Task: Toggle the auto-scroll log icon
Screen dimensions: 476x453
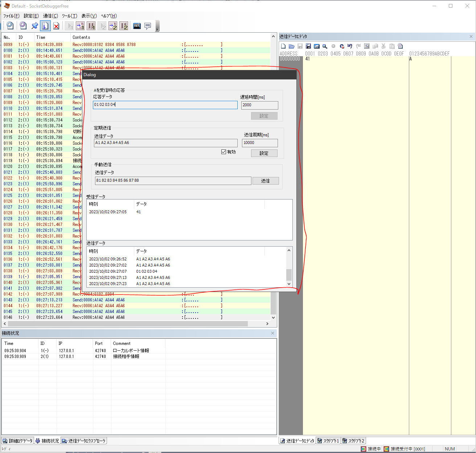Action: (45, 26)
